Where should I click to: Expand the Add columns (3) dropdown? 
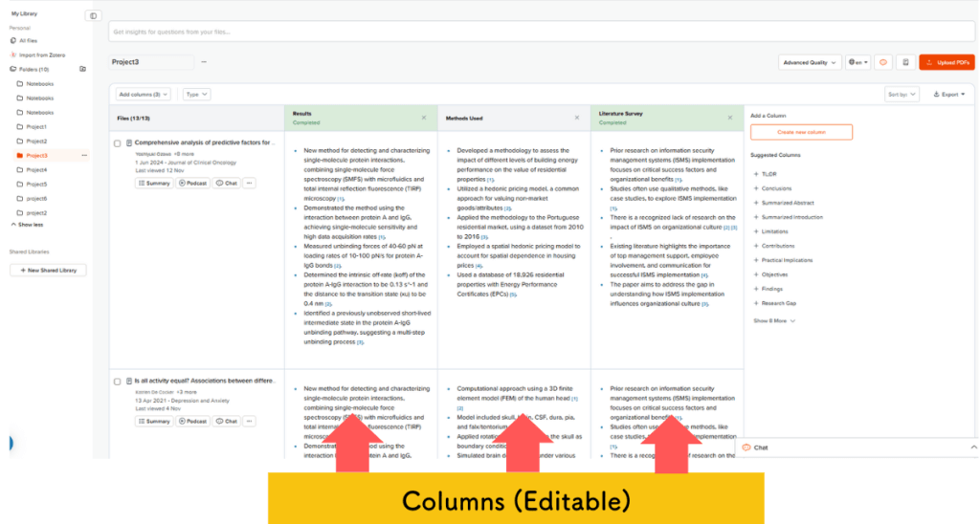point(144,95)
